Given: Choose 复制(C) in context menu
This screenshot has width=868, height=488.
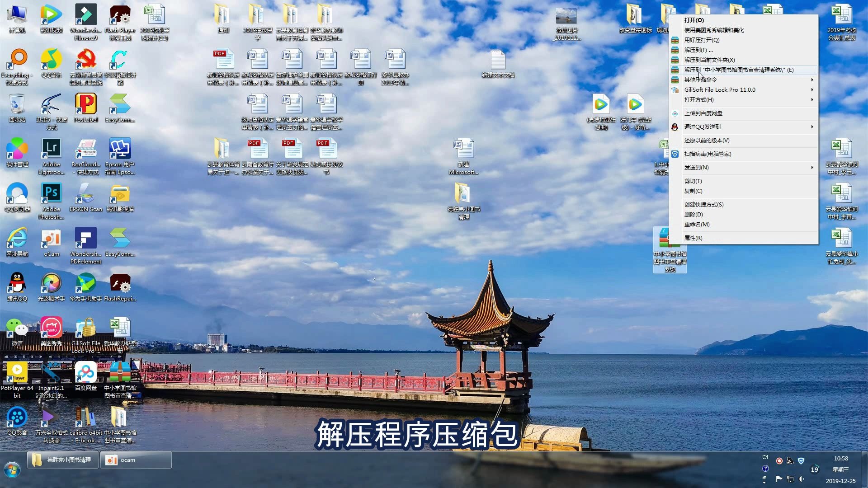Looking at the screenshot, I should click(744, 191).
